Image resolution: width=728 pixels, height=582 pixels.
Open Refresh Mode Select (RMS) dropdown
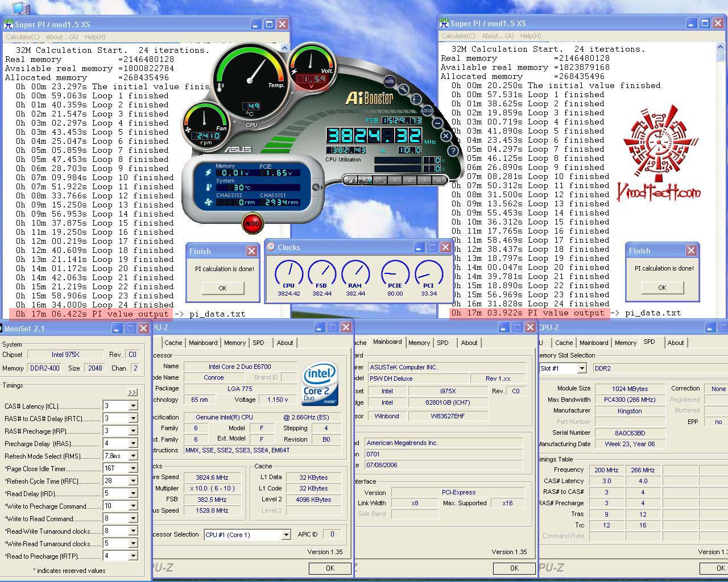[x=133, y=456]
